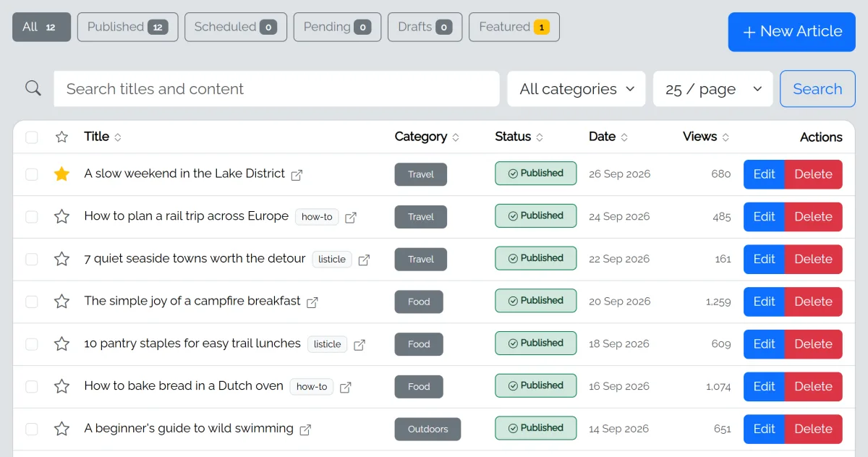Click Food badge in campfire breakfast row
This screenshot has width=868, height=457.
[x=419, y=302]
